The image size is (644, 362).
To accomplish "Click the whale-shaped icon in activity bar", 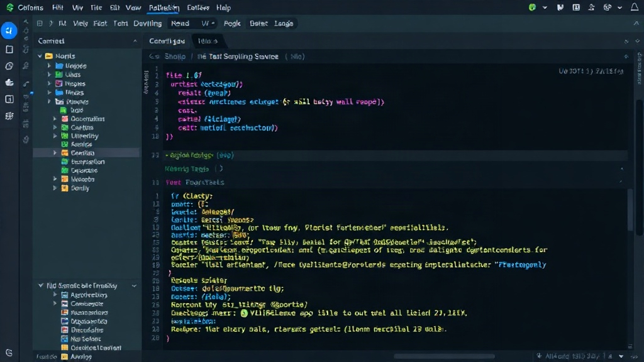I will pos(9,82).
